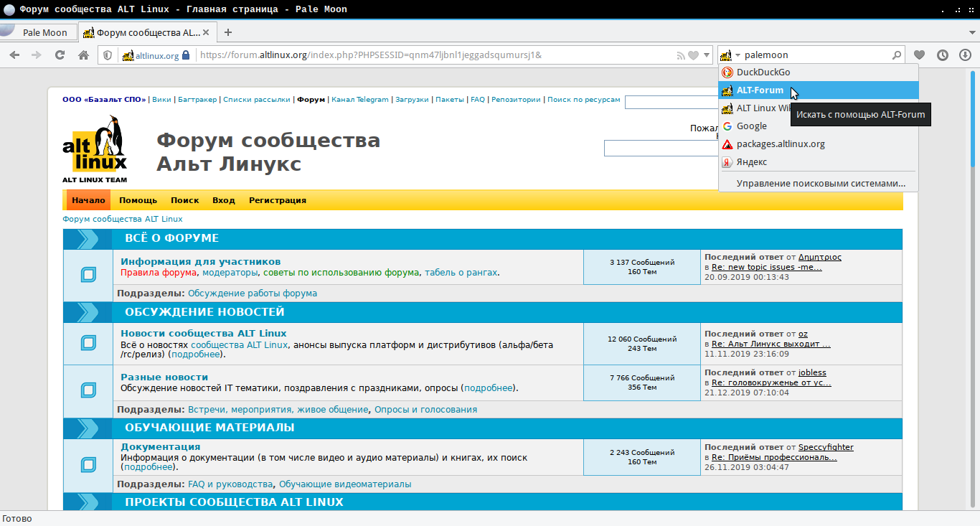Image resolution: width=980 pixels, height=526 pixels.
Task: Reload the current page
Action: point(60,55)
